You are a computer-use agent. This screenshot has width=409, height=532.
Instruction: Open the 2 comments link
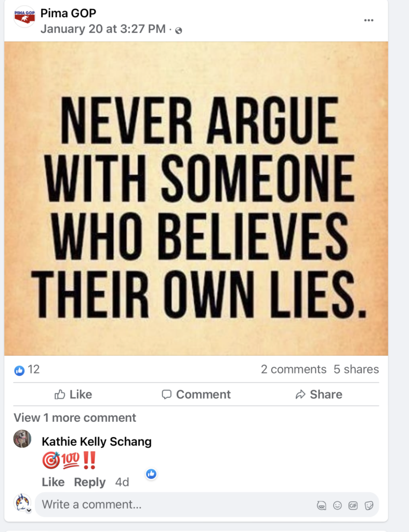[x=293, y=369]
